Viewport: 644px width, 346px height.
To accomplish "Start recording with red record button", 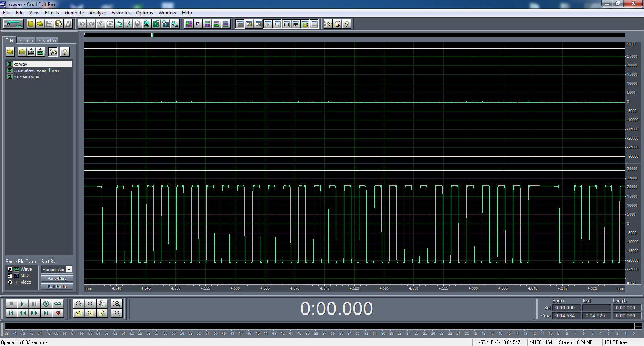I will (58, 313).
